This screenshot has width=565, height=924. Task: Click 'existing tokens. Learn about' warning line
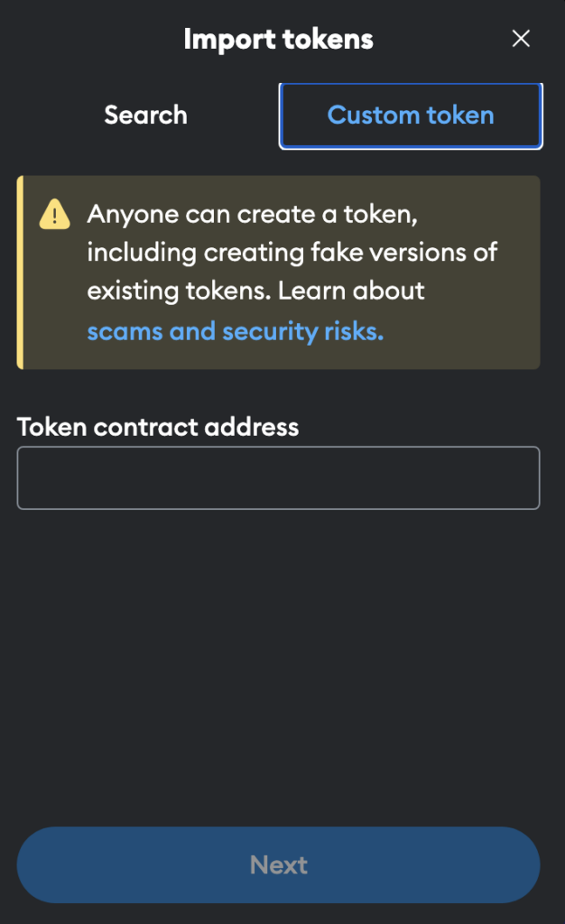(x=255, y=291)
